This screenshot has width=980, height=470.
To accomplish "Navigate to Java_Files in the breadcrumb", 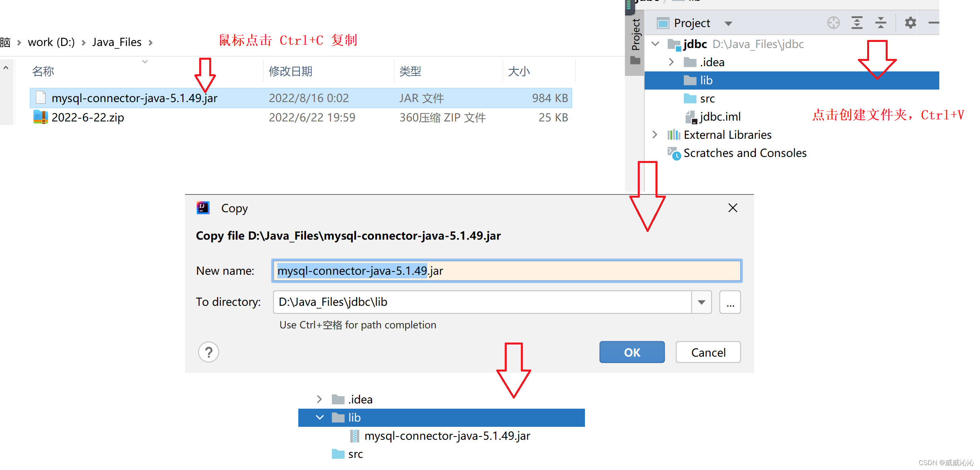I will [x=116, y=42].
